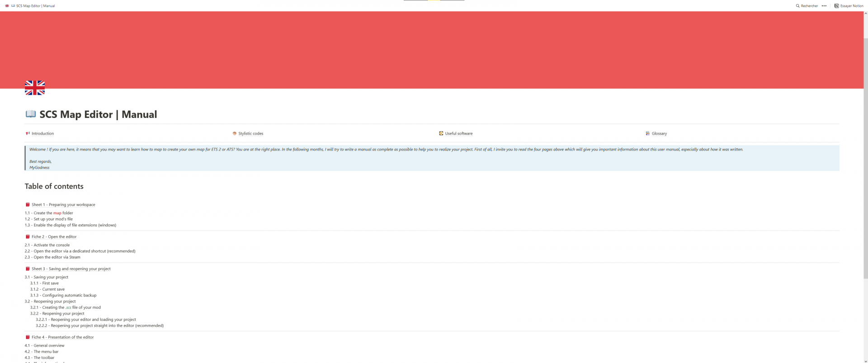
Task: Go to 3.1.1 - First save
Action: click(x=44, y=283)
